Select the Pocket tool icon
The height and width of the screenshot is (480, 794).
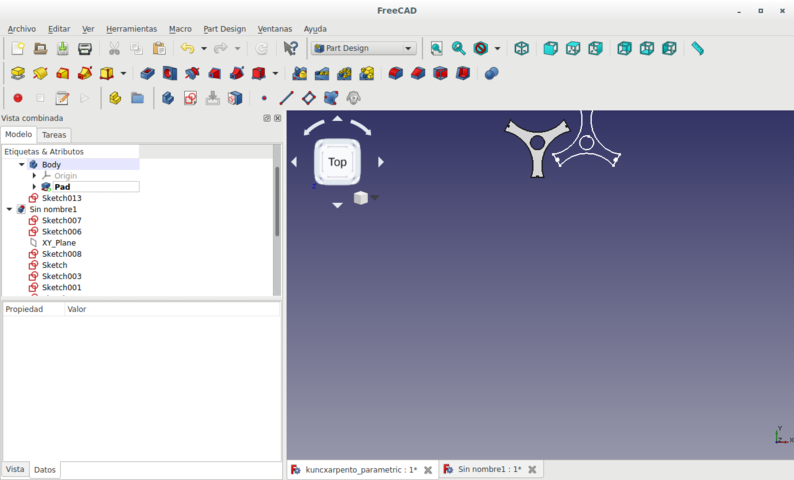pos(147,73)
